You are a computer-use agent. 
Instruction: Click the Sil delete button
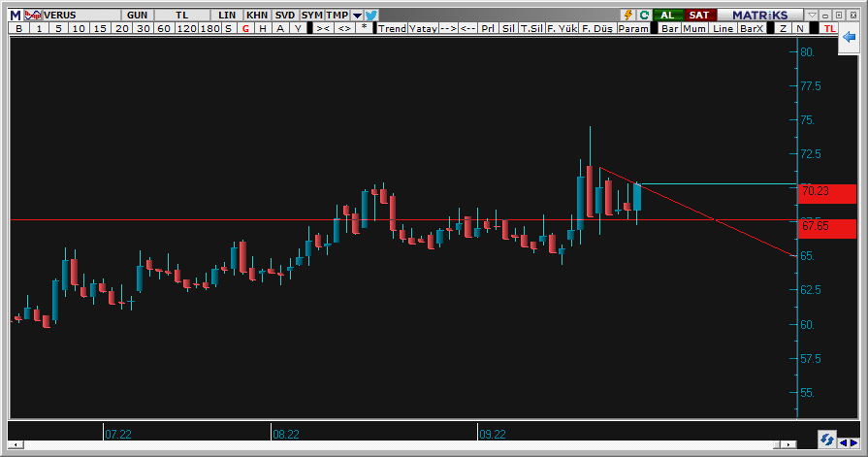click(508, 28)
